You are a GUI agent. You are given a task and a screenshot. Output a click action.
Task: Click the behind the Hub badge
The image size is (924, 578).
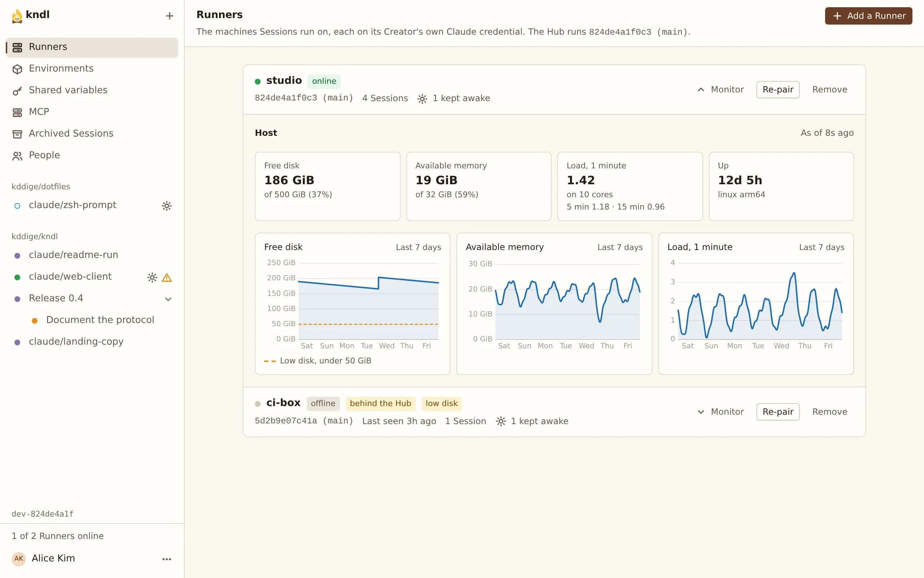pos(380,403)
